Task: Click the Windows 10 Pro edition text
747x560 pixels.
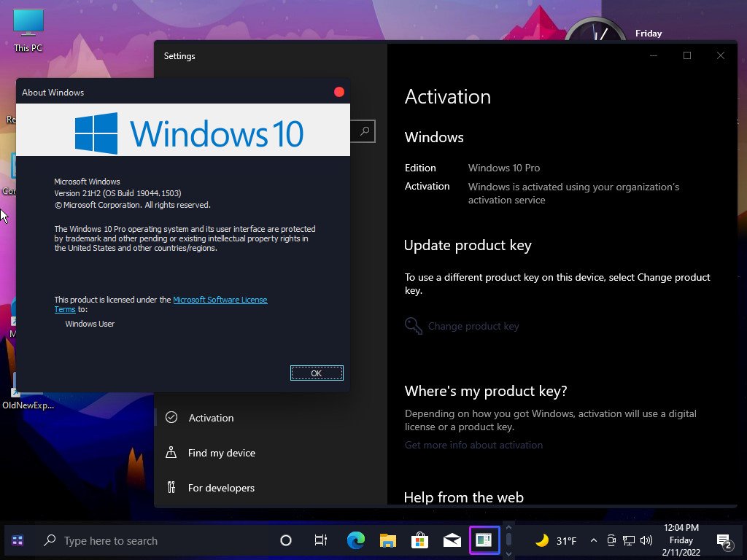Action: 504,168
